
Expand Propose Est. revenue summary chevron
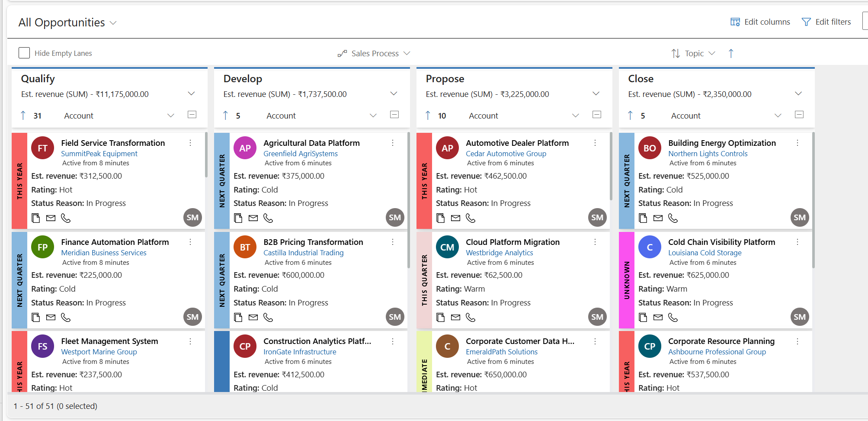coord(596,94)
